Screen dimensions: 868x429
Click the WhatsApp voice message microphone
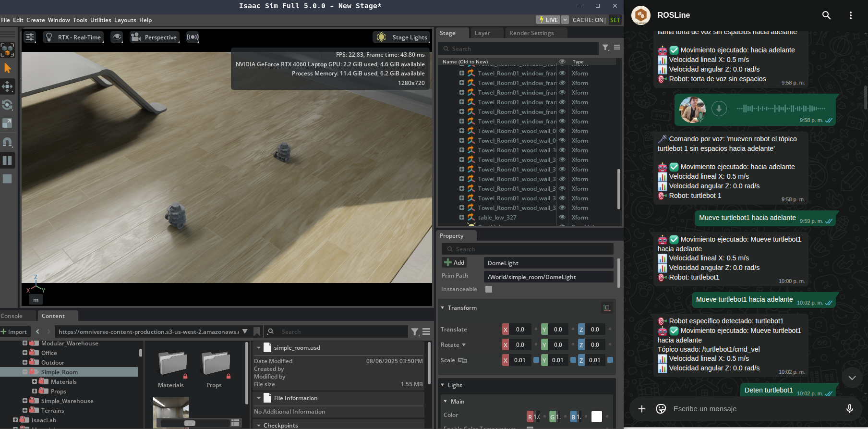(x=849, y=409)
